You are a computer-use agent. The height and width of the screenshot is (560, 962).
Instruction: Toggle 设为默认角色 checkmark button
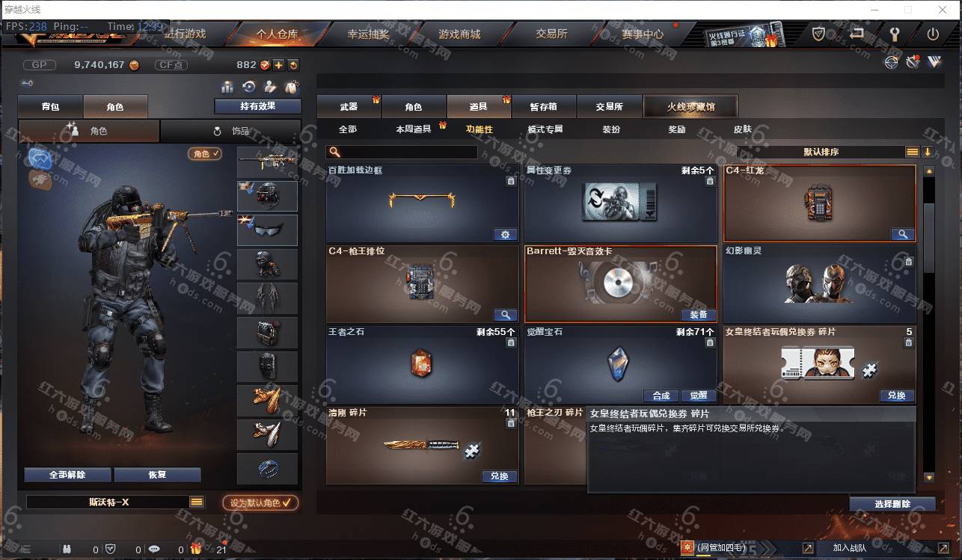[x=260, y=502]
